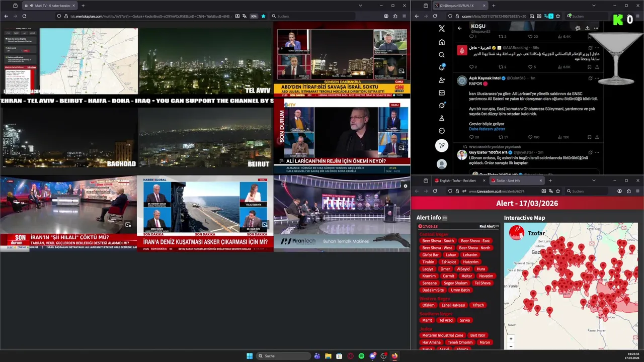This screenshot has width=644, height=362.
Task: Open extensions in the Tzofar browser window
Action: 628,191
